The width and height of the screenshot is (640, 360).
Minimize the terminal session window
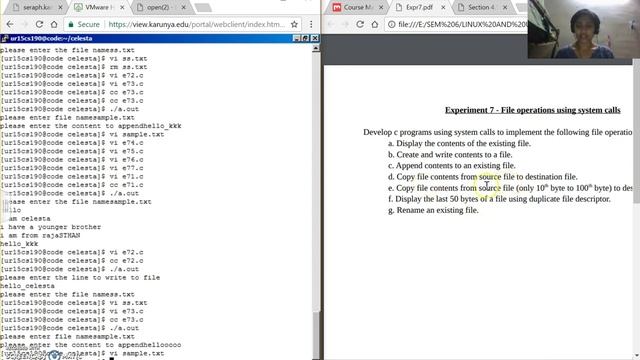coord(297,38)
